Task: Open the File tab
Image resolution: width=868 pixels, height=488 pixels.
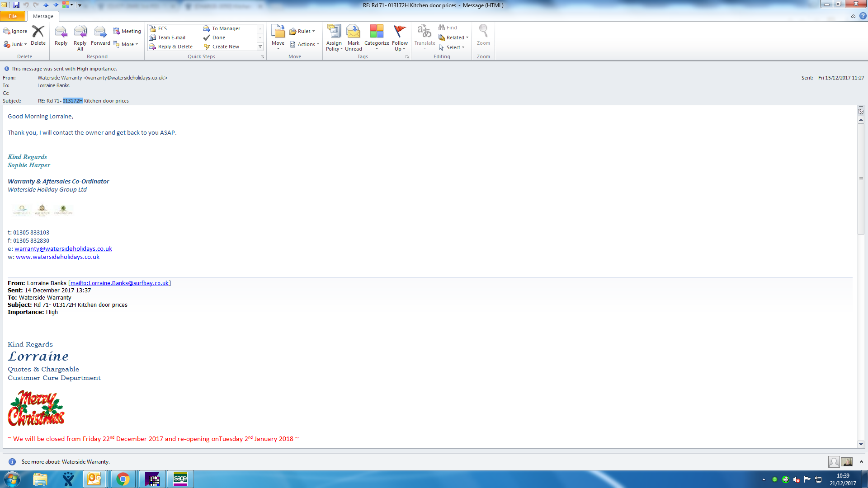Action: [x=13, y=16]
